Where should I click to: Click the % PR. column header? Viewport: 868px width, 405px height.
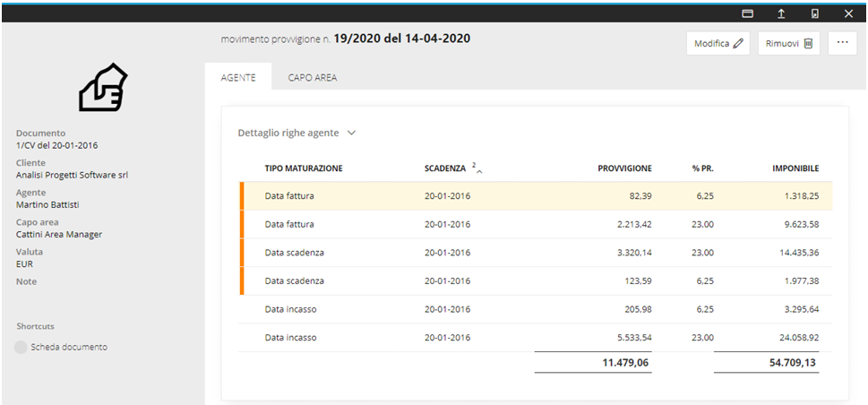(x=702, y=168)
